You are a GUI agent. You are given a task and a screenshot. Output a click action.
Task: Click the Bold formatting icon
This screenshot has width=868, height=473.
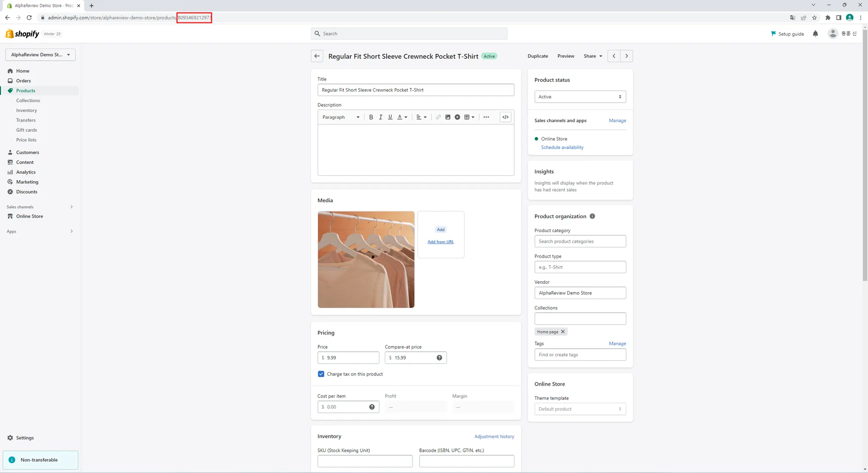click(x=371, y=117)
